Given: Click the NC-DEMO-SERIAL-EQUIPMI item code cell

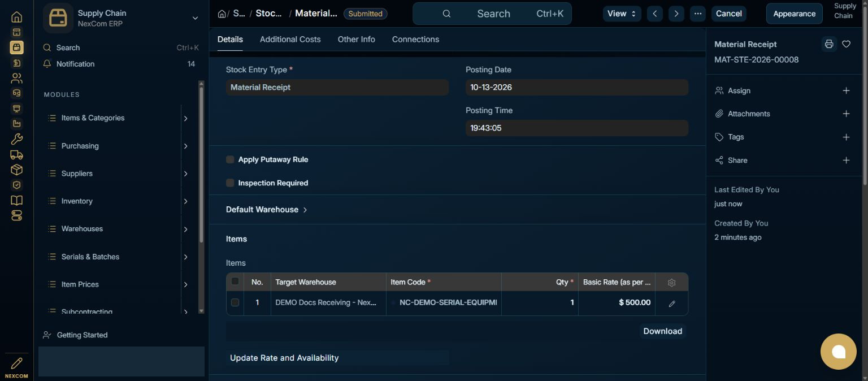Looking at the screenshot, I should click(x=444, y=302).
